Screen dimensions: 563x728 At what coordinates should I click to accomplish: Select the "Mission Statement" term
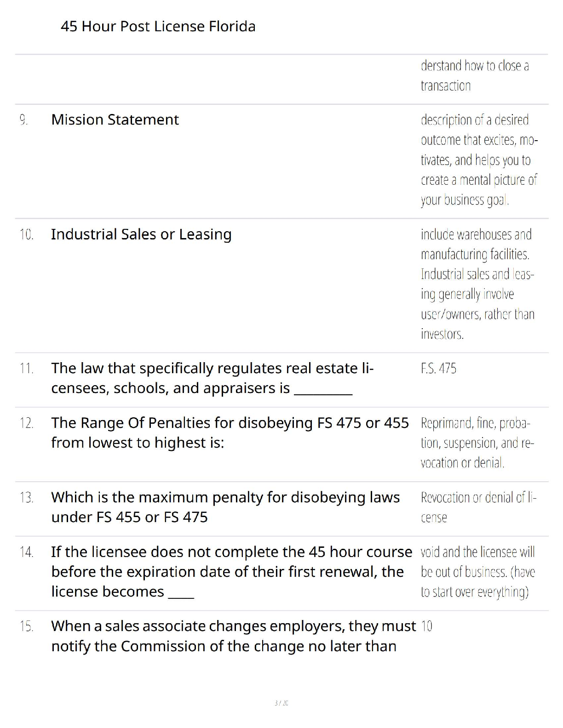[x=115, y=119]
